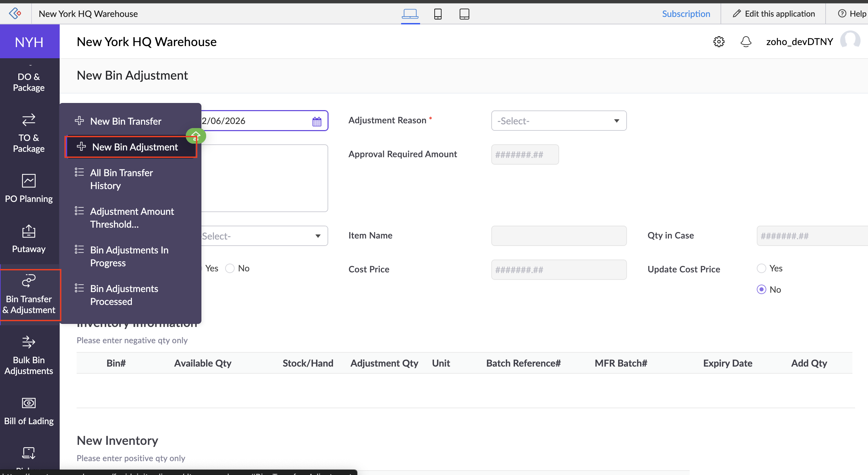The height and width of the screenshot is (475, 868).
Task: Switch to phone preview icon
Action: coord(438,14)
